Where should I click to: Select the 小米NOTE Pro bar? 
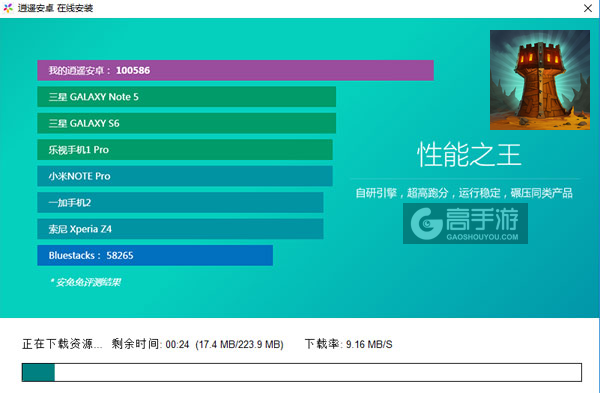(x=185, y=176)
